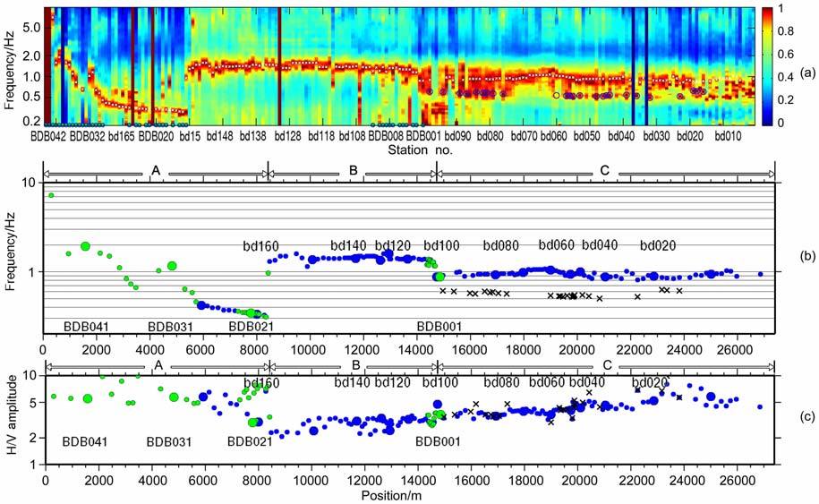This screenshot has height=504, width=819.
Task: Click the BDB001 label in panel (c)
Action: coord(439,441)
